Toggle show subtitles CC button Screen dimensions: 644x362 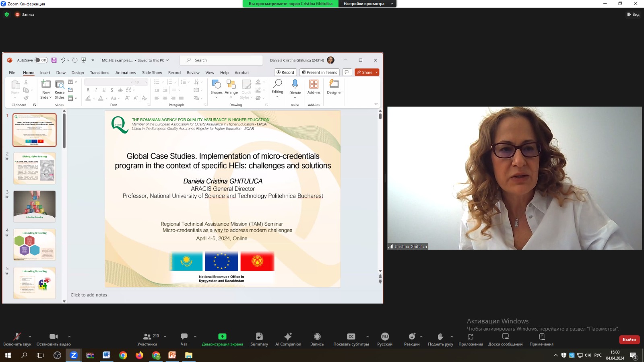(351, 337)
